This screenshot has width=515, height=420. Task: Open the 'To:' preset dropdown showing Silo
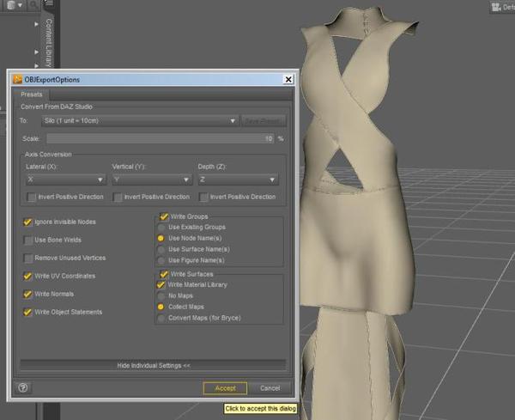coord(140,120)
